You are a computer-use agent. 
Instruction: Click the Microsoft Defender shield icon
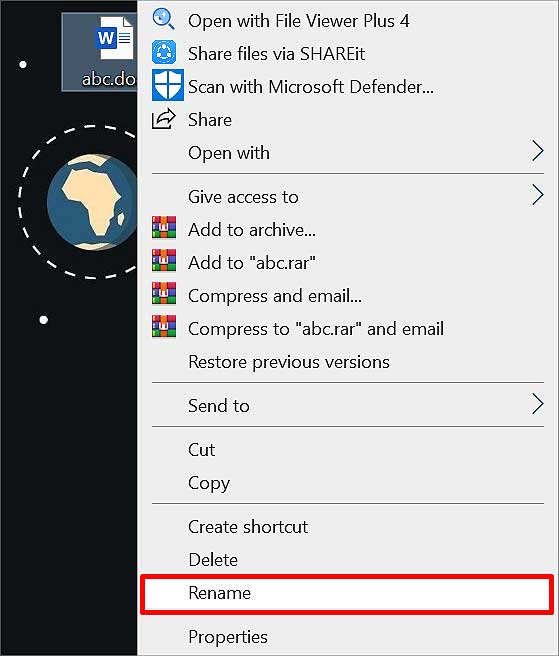pos(167,85)
